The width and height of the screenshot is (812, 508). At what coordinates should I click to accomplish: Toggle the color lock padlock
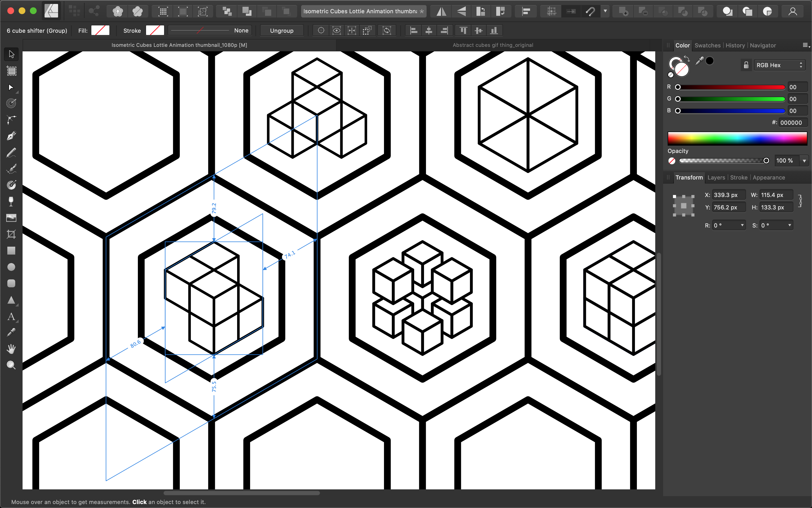coord(746,65)
